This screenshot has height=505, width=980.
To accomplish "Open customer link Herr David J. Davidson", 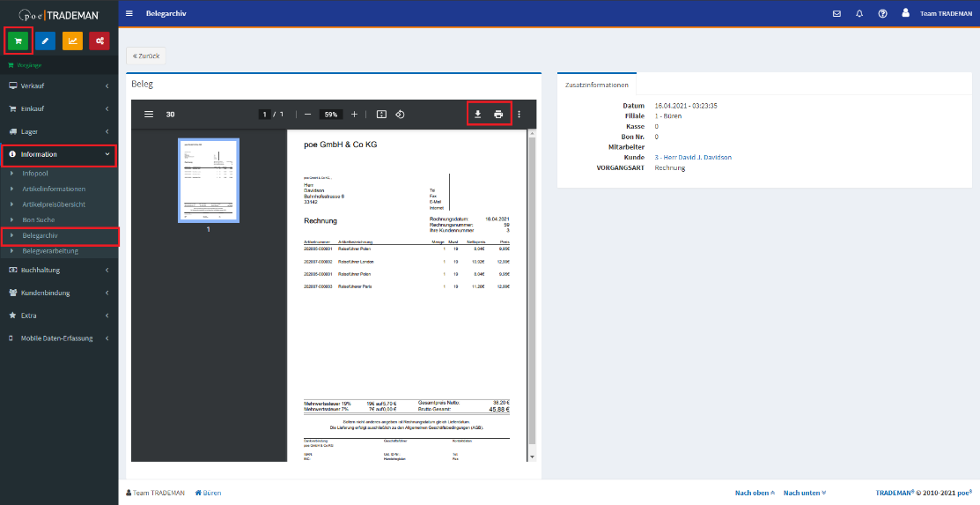I will [693, 157].
